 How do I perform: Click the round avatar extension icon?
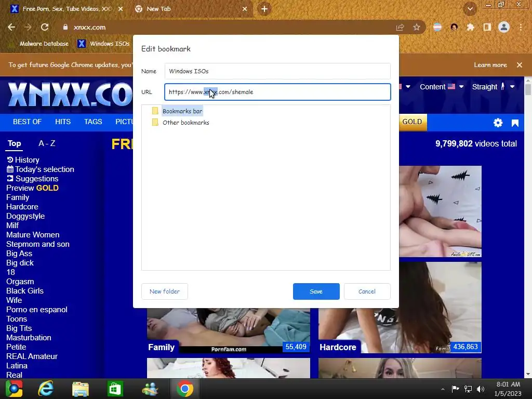point(454,27)
